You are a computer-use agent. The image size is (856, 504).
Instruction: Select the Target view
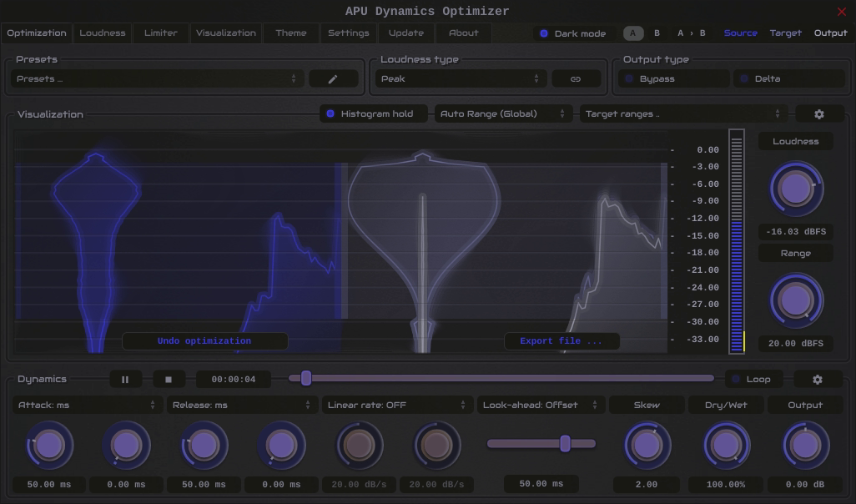coord(786,33)
